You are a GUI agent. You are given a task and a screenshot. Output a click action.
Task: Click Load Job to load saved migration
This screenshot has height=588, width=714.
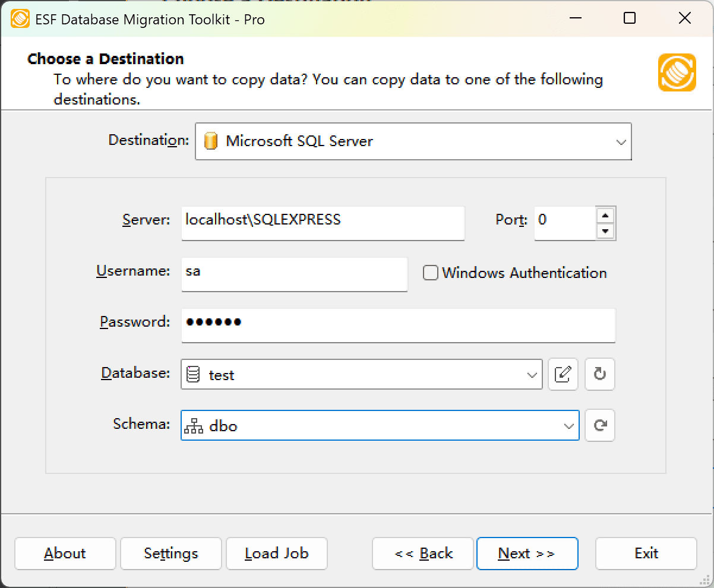pos(276,553)
